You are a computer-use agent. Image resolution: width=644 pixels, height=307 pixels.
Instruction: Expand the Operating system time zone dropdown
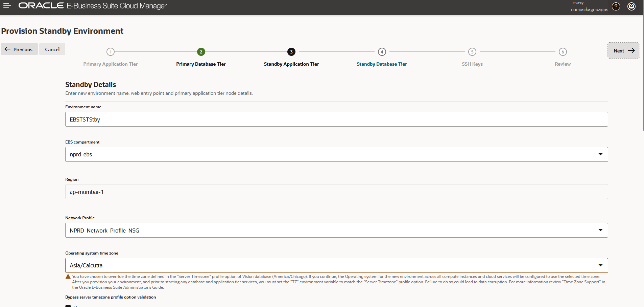(600, 265)
